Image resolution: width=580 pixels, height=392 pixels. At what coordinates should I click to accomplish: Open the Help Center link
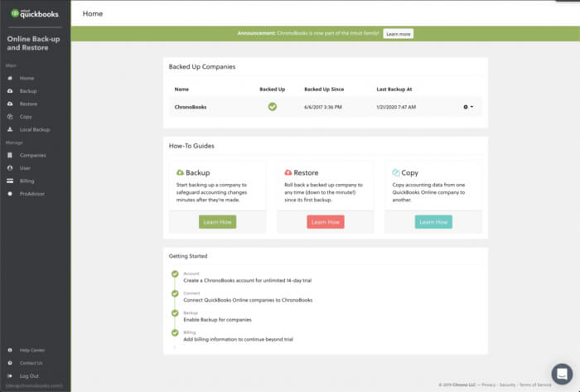32,350
